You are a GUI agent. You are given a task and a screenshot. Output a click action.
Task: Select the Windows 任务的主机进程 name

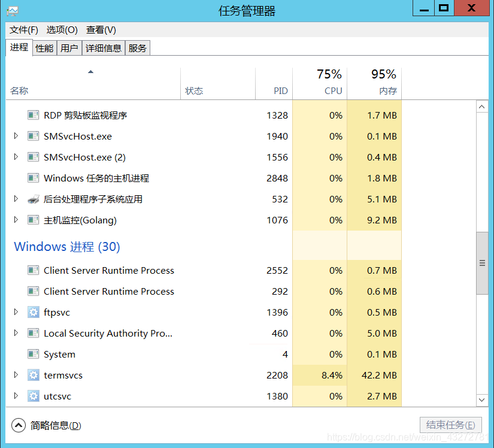tap(96, 178)
